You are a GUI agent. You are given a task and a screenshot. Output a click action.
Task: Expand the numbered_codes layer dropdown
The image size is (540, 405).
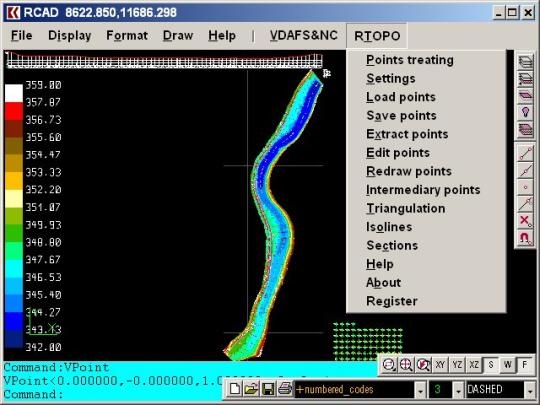[x=420, y=390]
